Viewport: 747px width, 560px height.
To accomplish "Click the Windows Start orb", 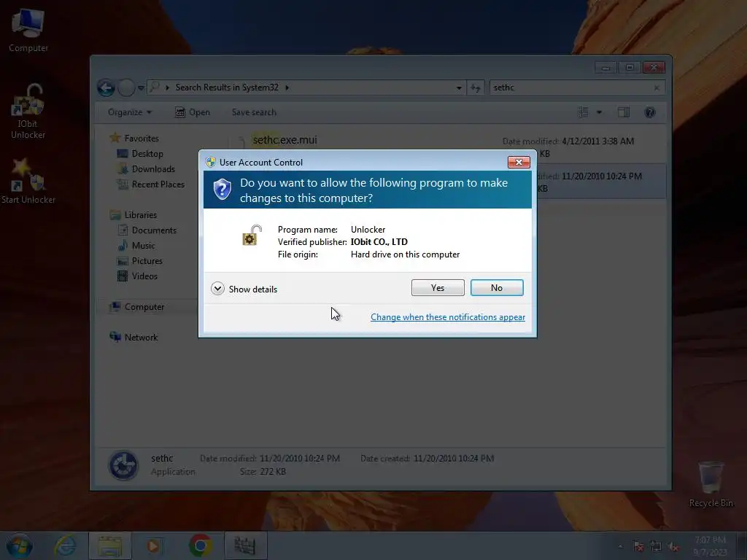I will click(x=20, y=545).
